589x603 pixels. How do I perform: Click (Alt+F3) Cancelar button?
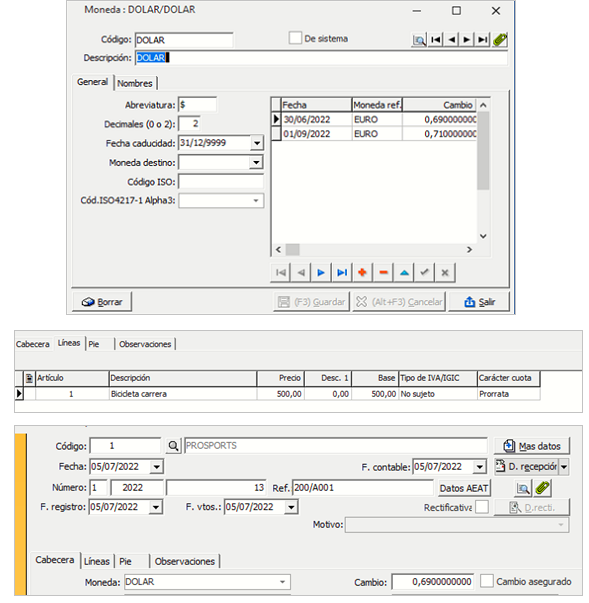[x=399, y=302]
